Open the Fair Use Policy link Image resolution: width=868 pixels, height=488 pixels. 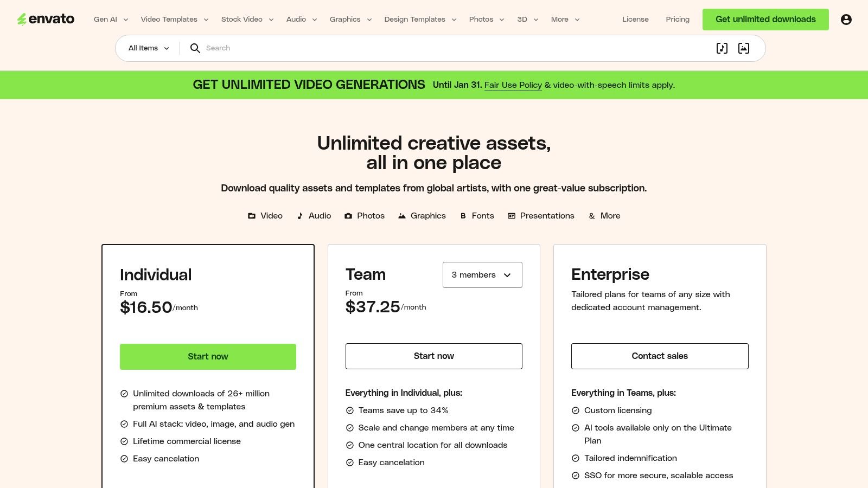click(513, 85)
